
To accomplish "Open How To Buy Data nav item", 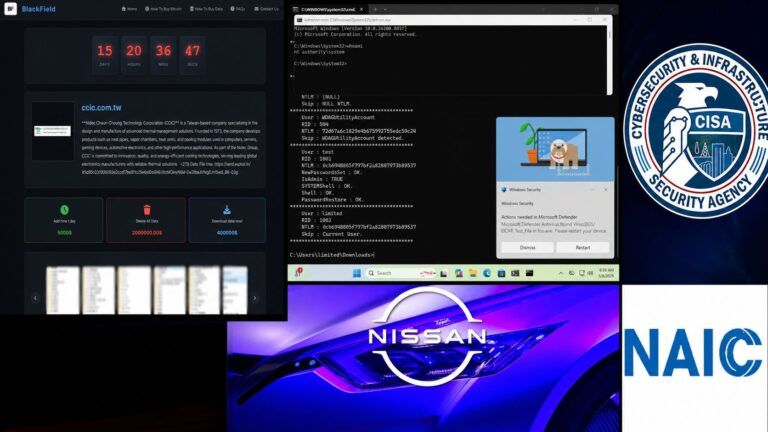I will coord(206,9).
